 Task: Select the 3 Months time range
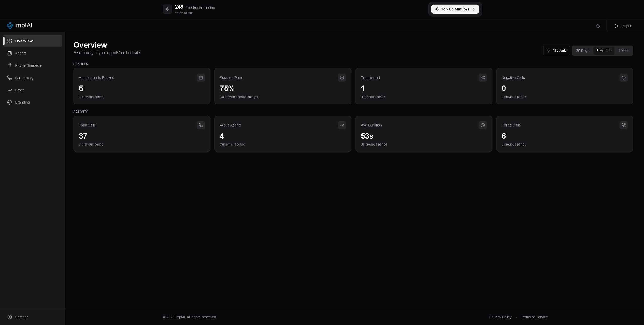pos(604,51)
